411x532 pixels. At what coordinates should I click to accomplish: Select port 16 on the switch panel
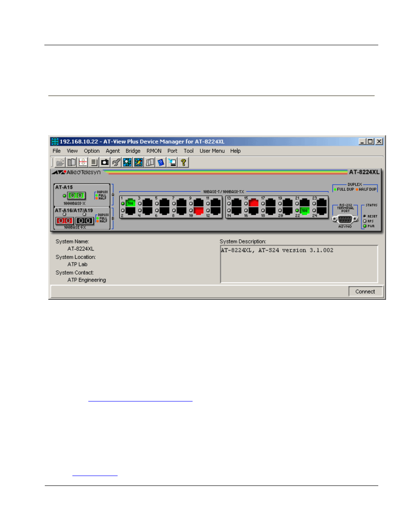point(253,211)
